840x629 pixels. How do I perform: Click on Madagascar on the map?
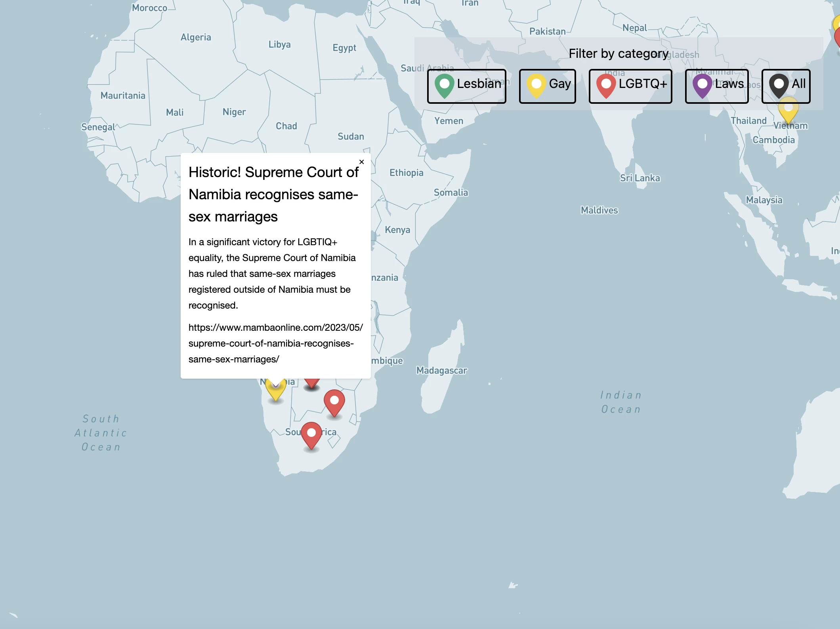(x=441, y=370)
